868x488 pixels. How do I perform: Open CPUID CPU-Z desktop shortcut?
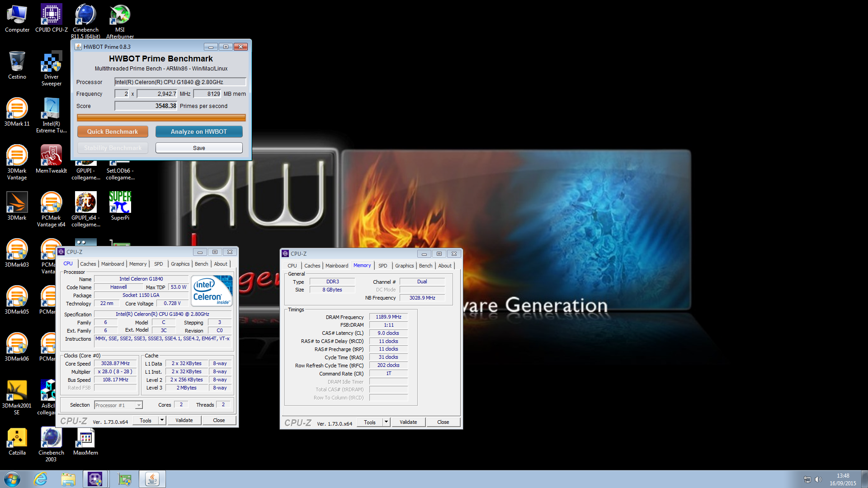(x=52, y=19)
